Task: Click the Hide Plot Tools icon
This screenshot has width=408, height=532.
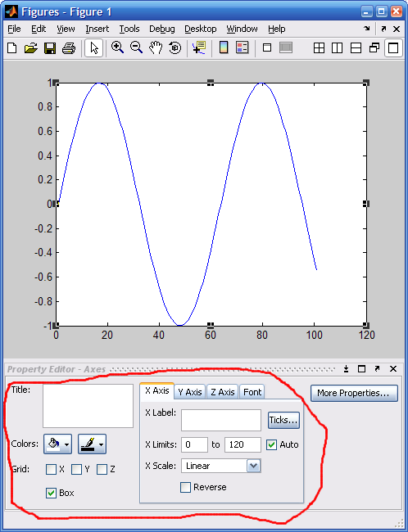Action: pyautogui.click(x=267, y=47)
